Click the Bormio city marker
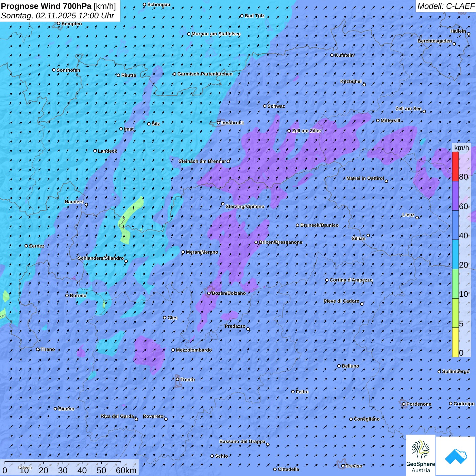476x476 pixels. [x=67, y=295]
